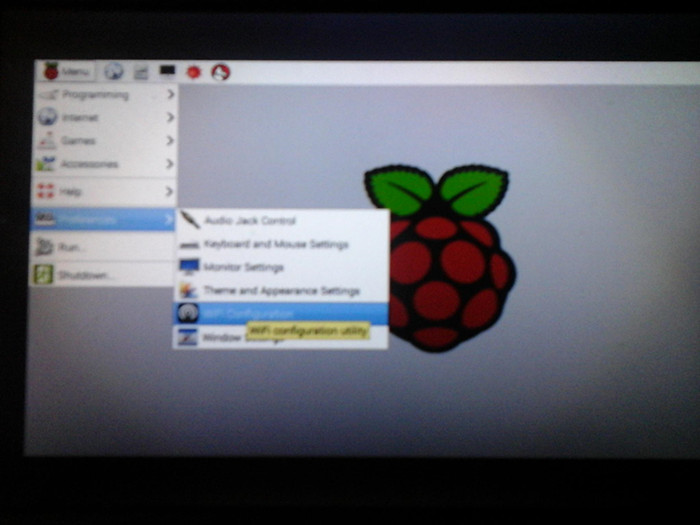Click the Preferences menu icon
This screenshot has height=525, width=700.
(45, 219)
